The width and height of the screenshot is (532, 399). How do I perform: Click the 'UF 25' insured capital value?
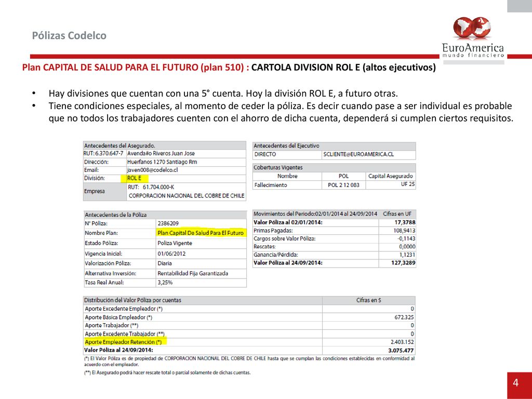408,184
